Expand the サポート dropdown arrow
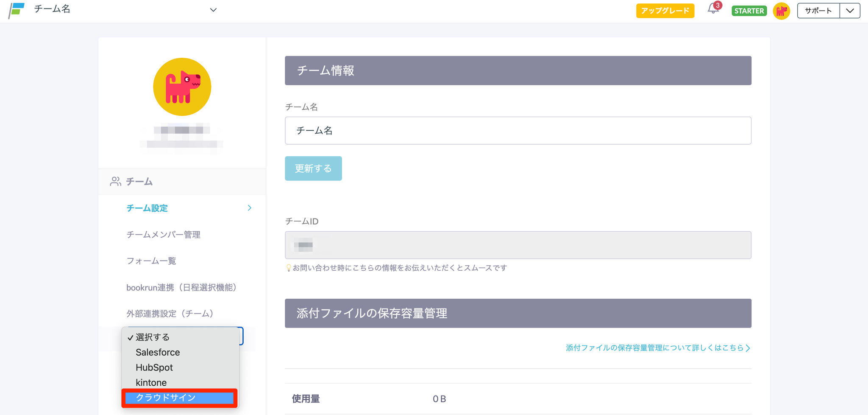The width and height of the screenshot is (868, 415). 850,11
